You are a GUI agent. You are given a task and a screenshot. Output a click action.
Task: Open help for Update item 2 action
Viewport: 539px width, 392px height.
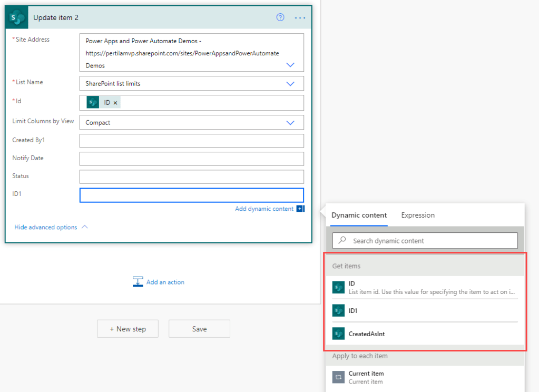pyautogui.click(x=280, y=17)
